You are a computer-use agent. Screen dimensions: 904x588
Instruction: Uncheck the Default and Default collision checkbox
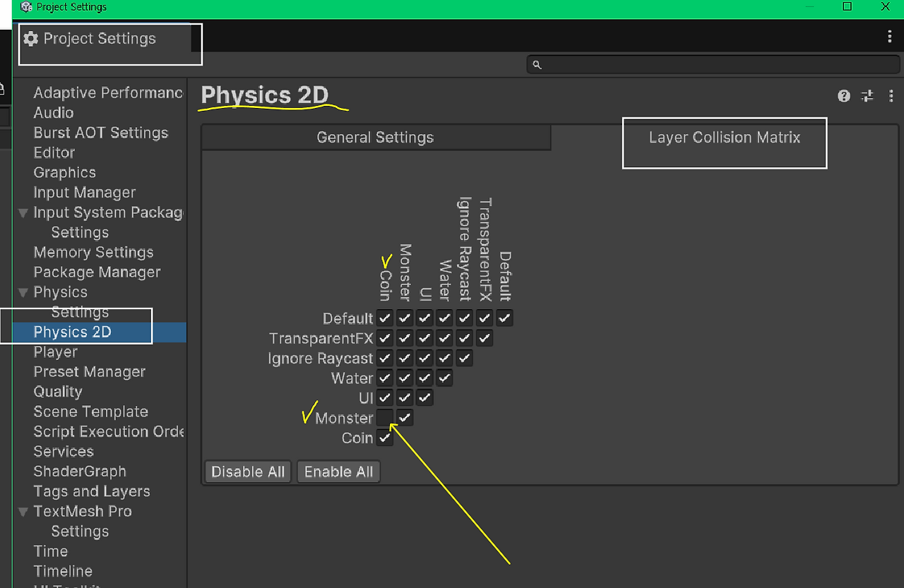tap(504, 318)
